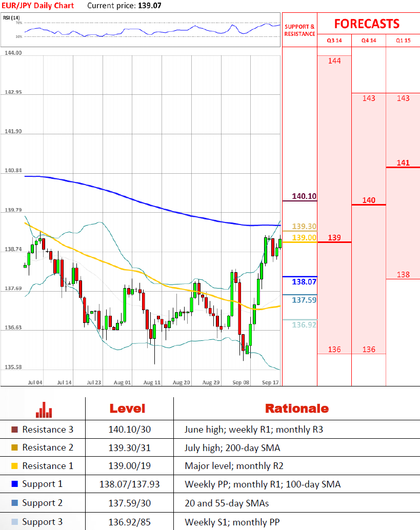Click the Q3 14 forecast high 144
The height and width of the screenshot is (530, 420).
[334, 61]
